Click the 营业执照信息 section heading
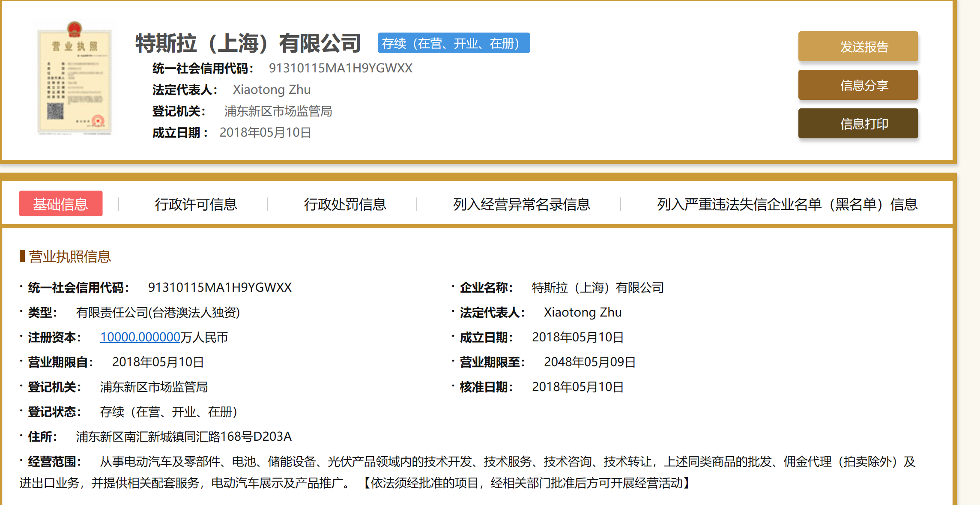Screen dimensions: 980x505 point(69,257)
